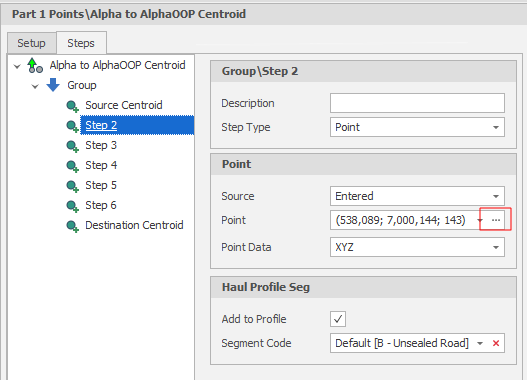Screen dimensions: 527x380
Task: Clear Segment Code with the red X
Action: [496, 343]
